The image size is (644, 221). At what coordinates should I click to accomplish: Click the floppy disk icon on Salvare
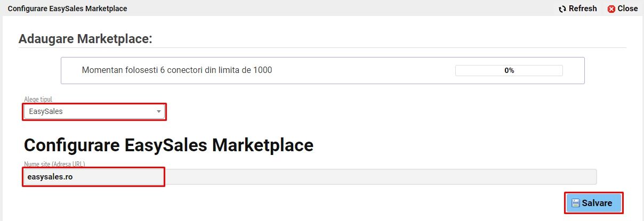tap(575, 203)
